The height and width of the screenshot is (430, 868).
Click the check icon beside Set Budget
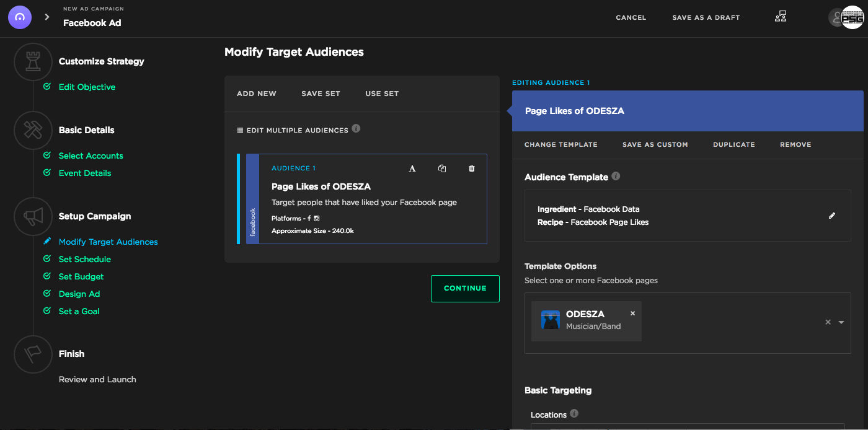pyautogui.click(x=47, y=276)
